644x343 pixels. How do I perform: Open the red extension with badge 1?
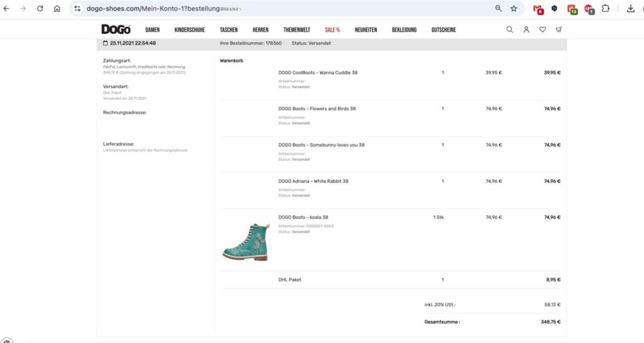(x=589, y=9)
